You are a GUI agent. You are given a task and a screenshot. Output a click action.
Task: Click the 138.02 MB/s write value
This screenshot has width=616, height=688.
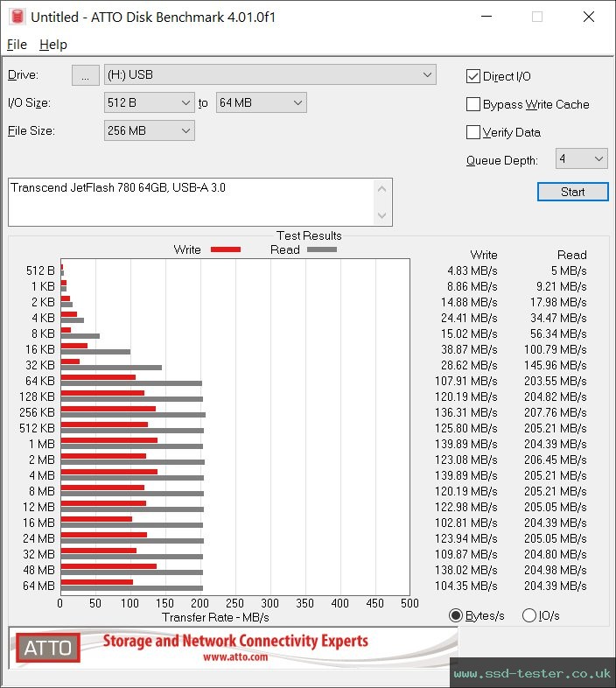[466, 570]
